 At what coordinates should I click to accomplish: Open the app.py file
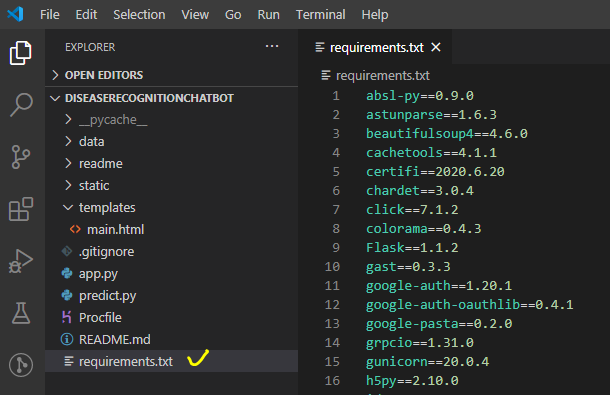coord(98,274)
